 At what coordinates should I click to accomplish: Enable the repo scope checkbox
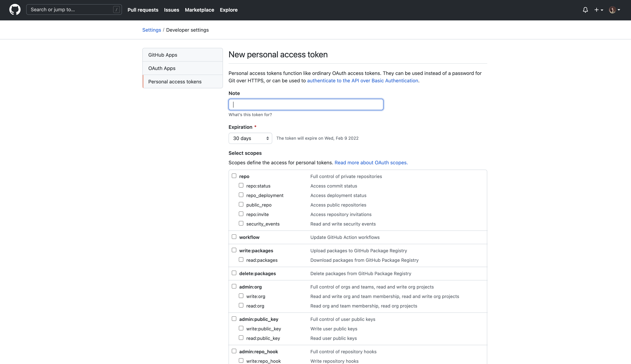[x=234, y=176]
